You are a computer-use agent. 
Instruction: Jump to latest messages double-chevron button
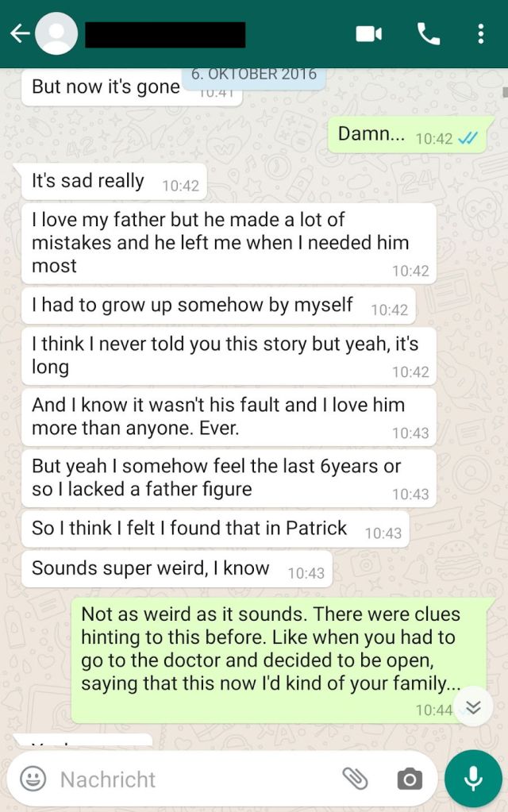point(473,707)
